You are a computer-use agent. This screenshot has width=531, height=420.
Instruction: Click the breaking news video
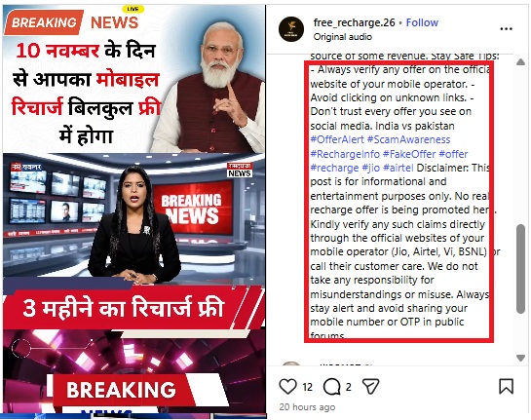click(134, 211)
